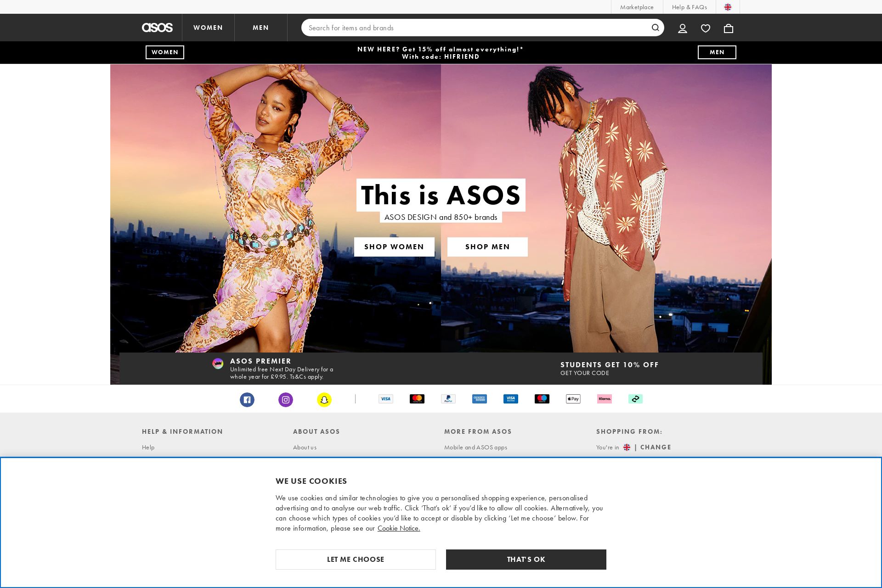Open Help & FAQs
This screenshot has height=588, width=882.
click(690, 7)
